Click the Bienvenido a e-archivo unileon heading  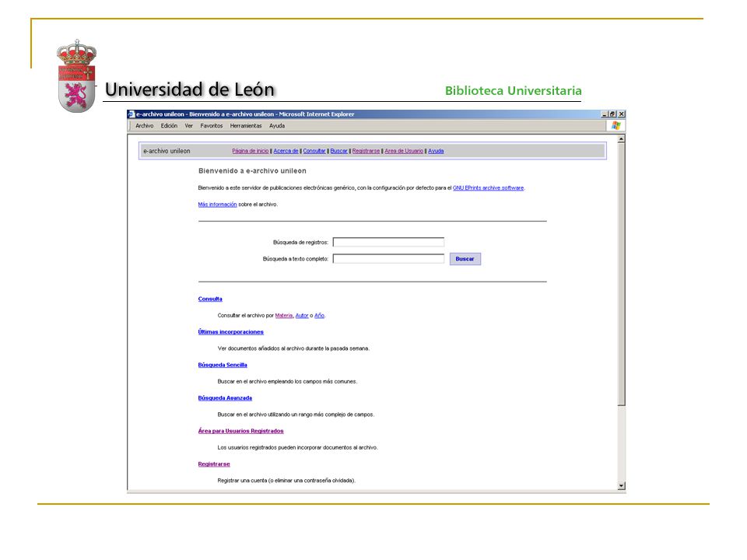(252, 171)
